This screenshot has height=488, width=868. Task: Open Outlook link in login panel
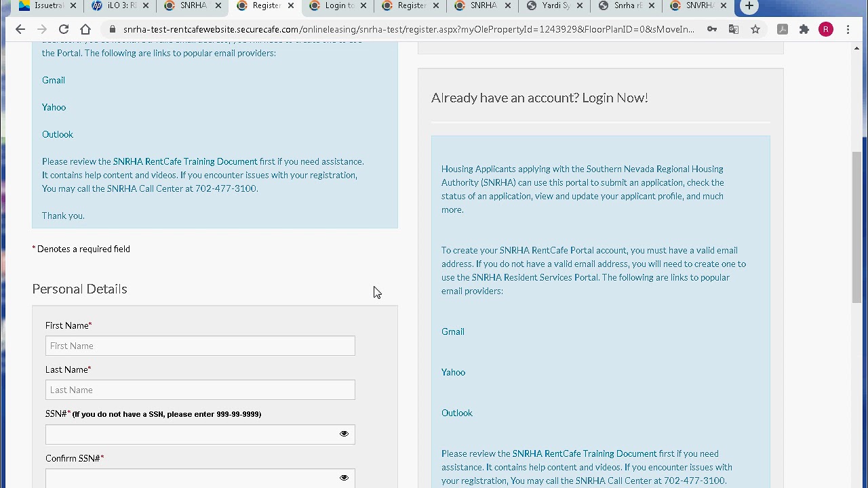[457, 413]
